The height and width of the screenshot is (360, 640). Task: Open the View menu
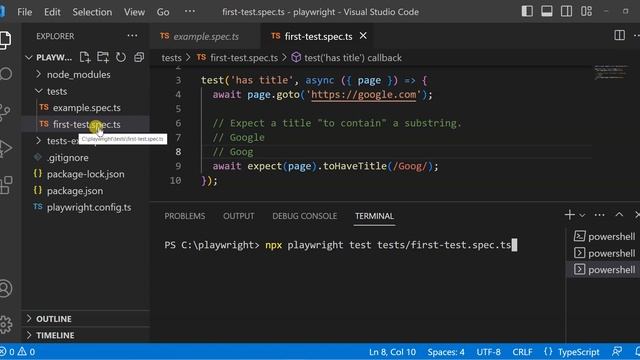[134, 12]
